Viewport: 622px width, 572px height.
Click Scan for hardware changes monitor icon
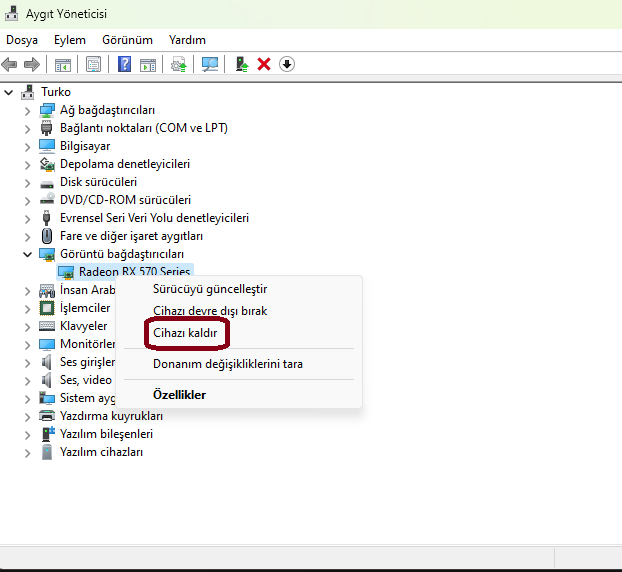210,64
